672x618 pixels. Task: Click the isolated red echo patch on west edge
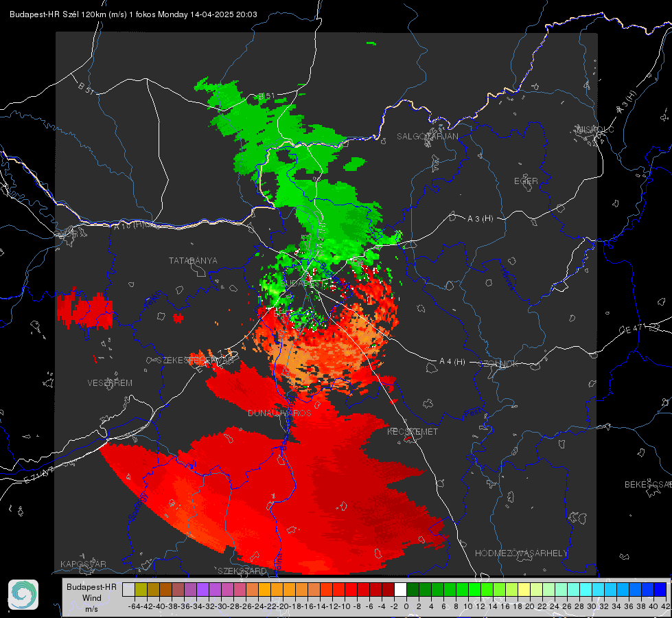click(x=85, y=309)
